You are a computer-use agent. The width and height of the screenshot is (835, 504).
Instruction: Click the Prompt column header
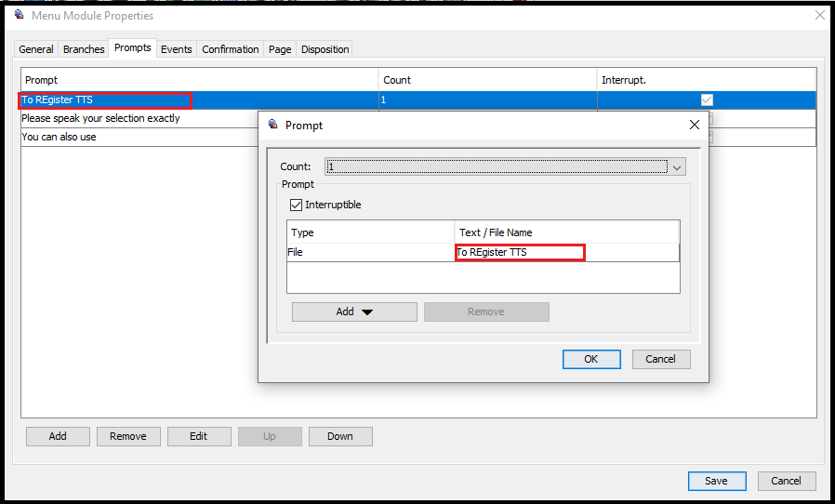(200, 80)
